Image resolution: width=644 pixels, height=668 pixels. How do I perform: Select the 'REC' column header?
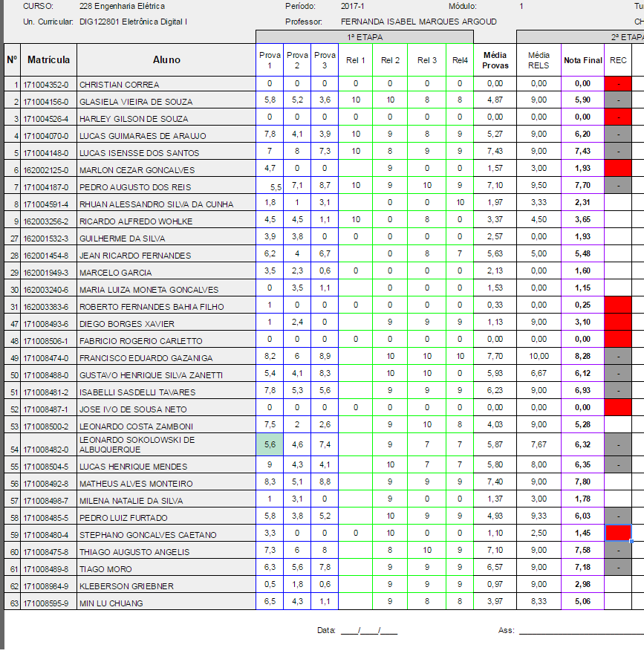pos(617,60)
